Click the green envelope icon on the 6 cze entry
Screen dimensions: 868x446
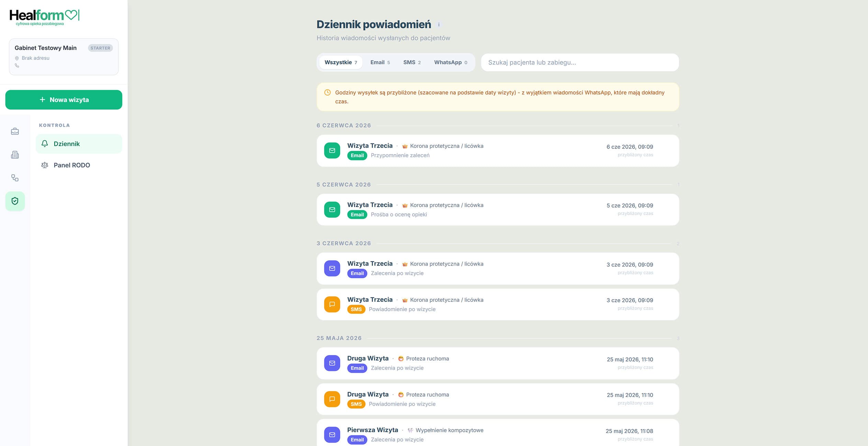[332, 150]
